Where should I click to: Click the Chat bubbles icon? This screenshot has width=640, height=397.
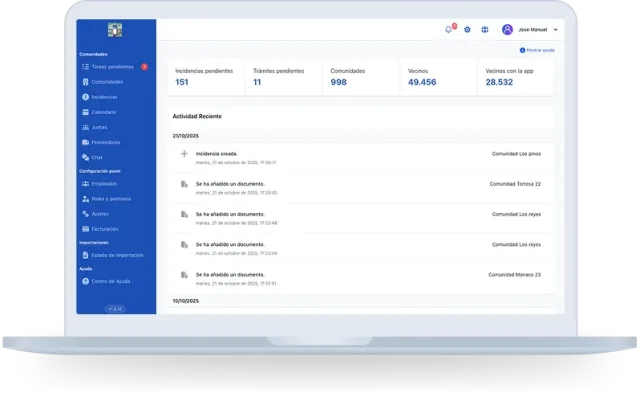click(85, 157)
